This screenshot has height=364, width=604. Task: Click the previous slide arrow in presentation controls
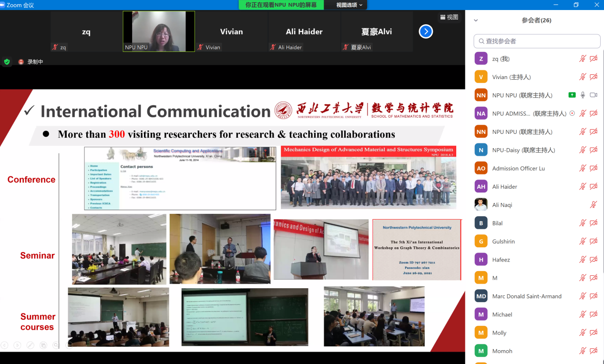(4, 345)
